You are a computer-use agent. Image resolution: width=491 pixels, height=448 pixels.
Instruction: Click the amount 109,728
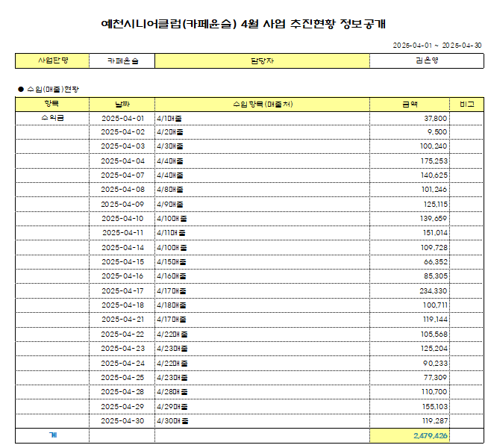click(x=434, y=247)
